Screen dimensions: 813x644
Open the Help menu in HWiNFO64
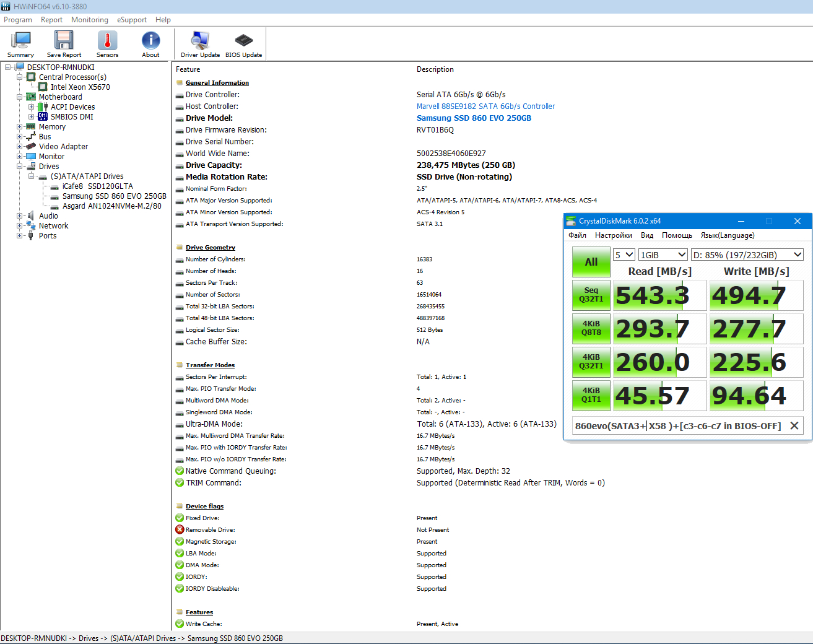(x=163, y=20)
